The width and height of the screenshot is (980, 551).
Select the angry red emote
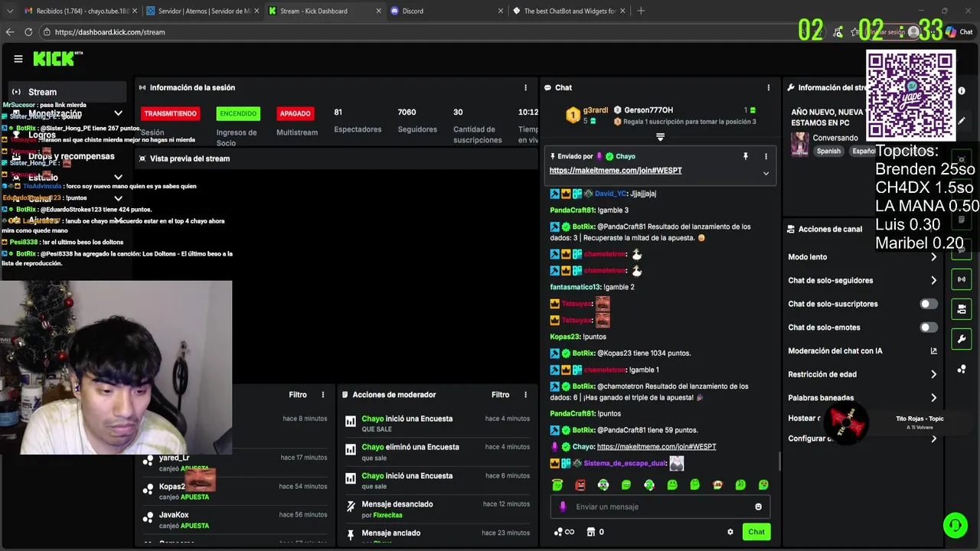click(x=580, y=484)
